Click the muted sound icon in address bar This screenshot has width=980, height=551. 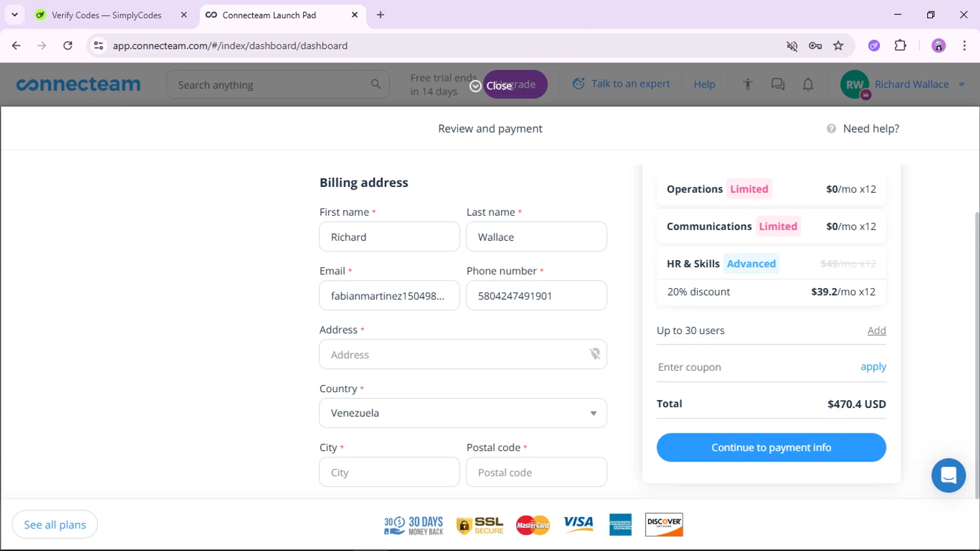792,46
